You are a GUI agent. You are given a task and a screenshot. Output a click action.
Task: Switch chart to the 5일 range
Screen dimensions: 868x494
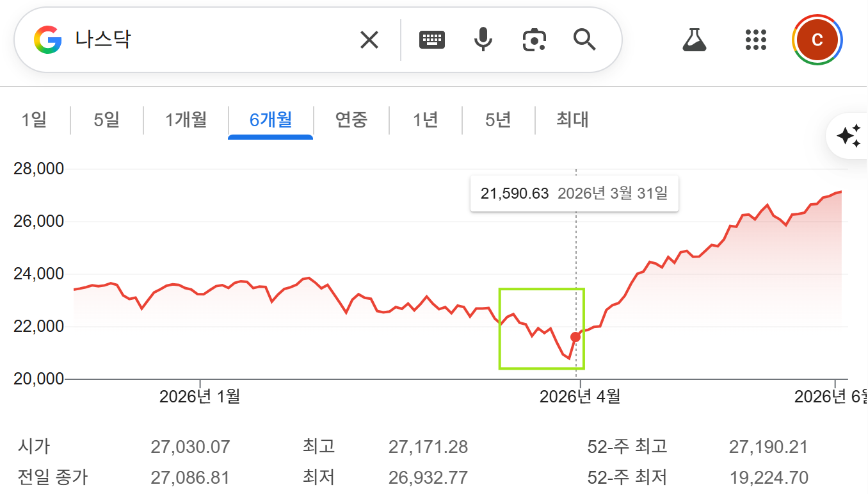point(107,120)
